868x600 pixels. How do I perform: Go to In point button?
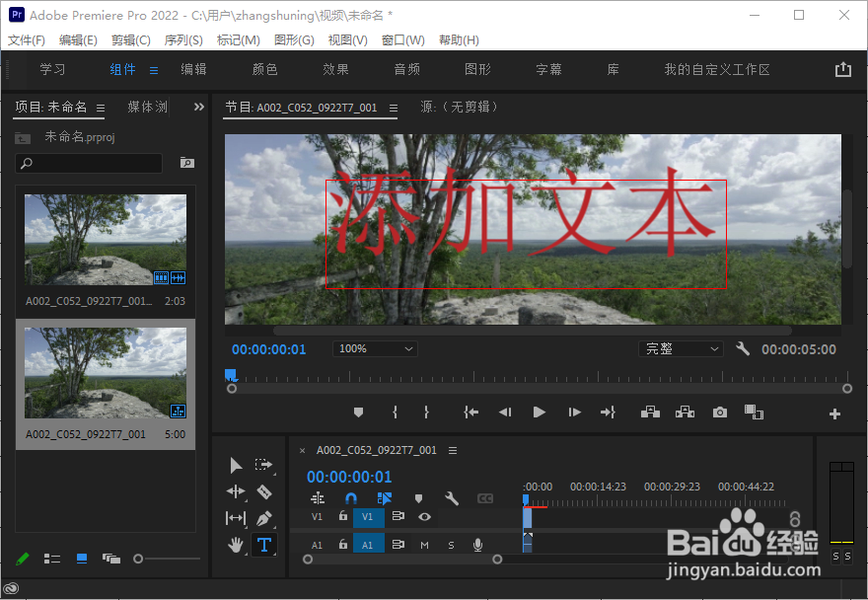471,412
